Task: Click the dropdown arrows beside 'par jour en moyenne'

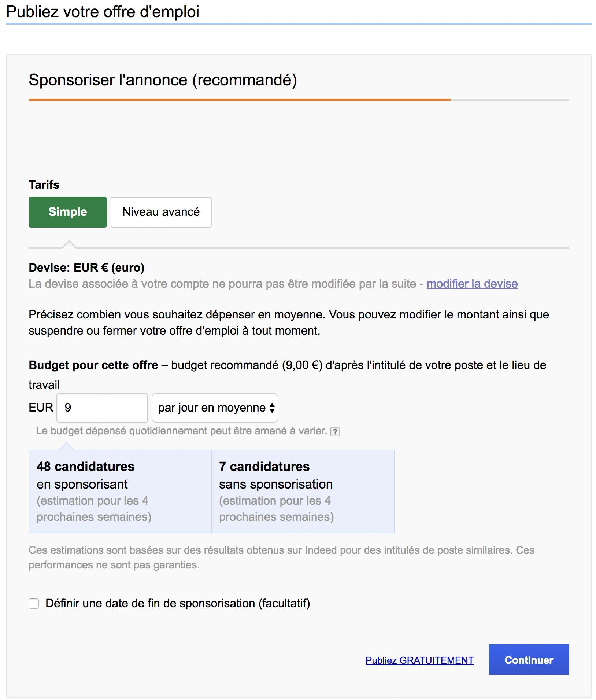Action: tap(272, 408)
